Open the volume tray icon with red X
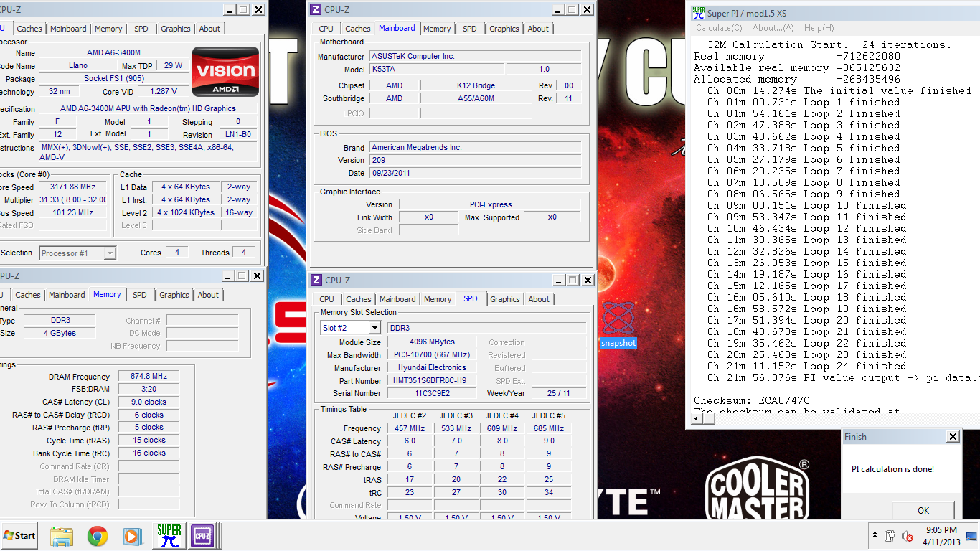980x551 pixels. tap(907, 536)
